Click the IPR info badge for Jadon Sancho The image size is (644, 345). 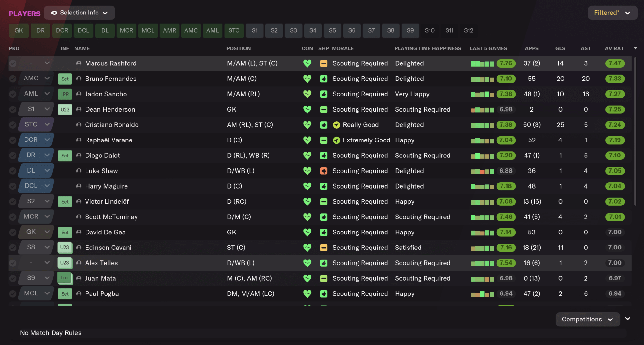coord(65,94)
